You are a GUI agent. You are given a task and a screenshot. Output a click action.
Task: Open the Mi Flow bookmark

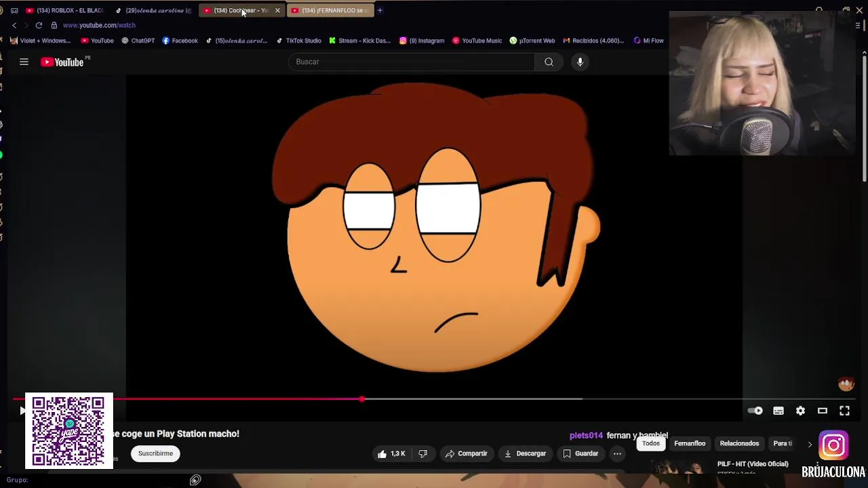(x=648, y=41)
